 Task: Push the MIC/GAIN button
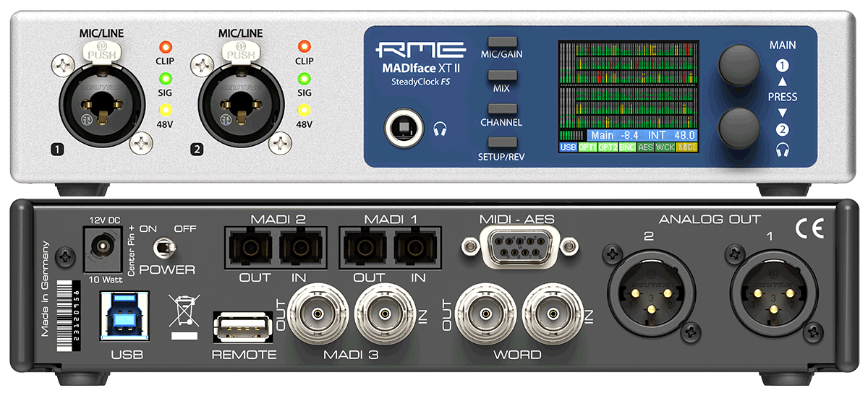pos(501,42)
